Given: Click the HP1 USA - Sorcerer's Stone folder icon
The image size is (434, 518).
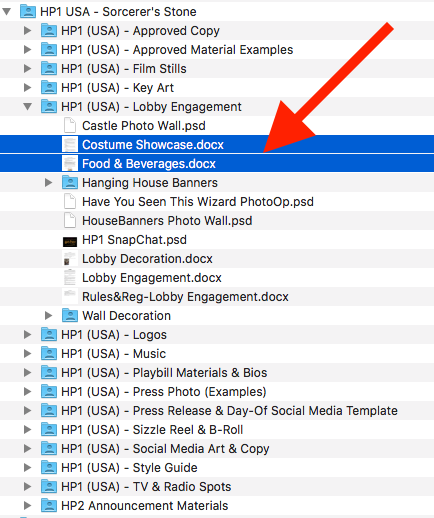Looking at the screenshot, I should tap(28, 12).
